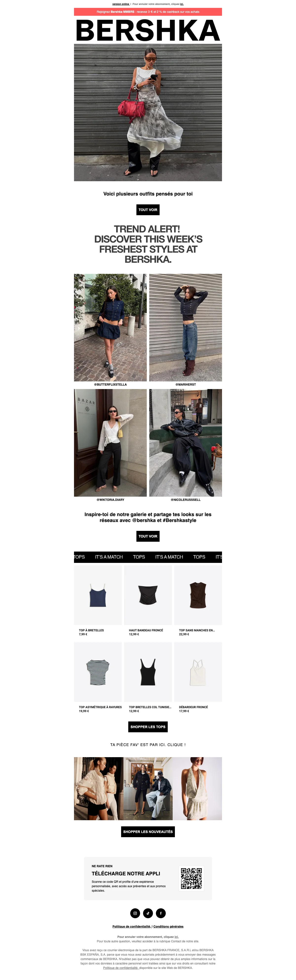Click the first TOUT VOIR button under outfits
The height and width of the screenshot is (980, 296).
148,210
